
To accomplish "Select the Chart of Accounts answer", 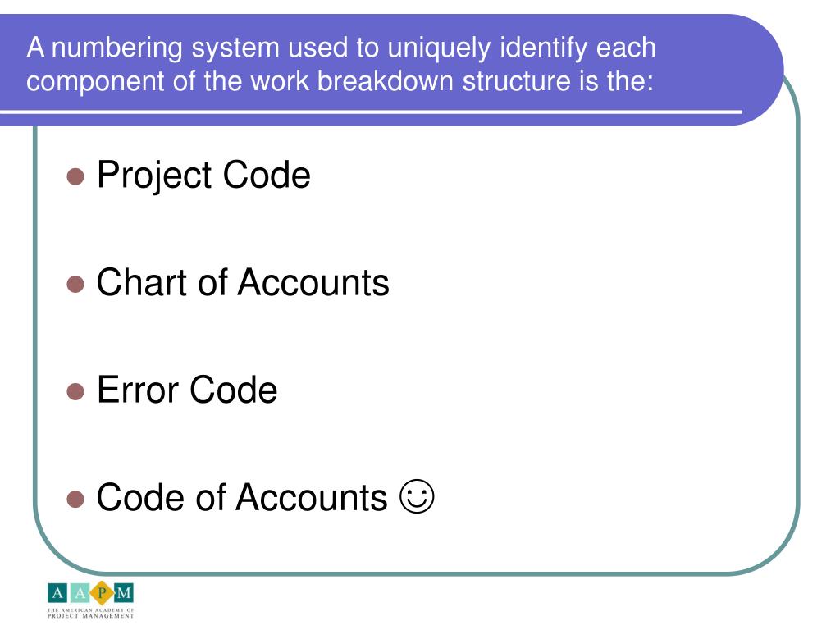I will click(x=243, y=282).
